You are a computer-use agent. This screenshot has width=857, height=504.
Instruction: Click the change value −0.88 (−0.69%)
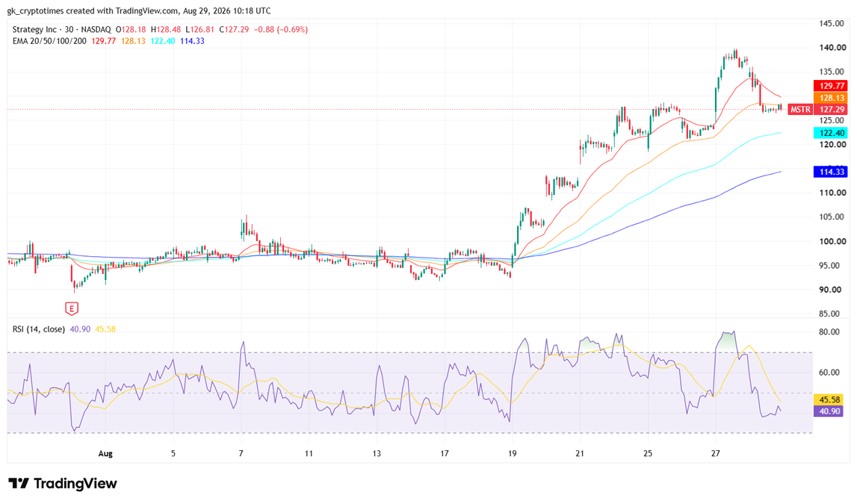pos(281,29)
